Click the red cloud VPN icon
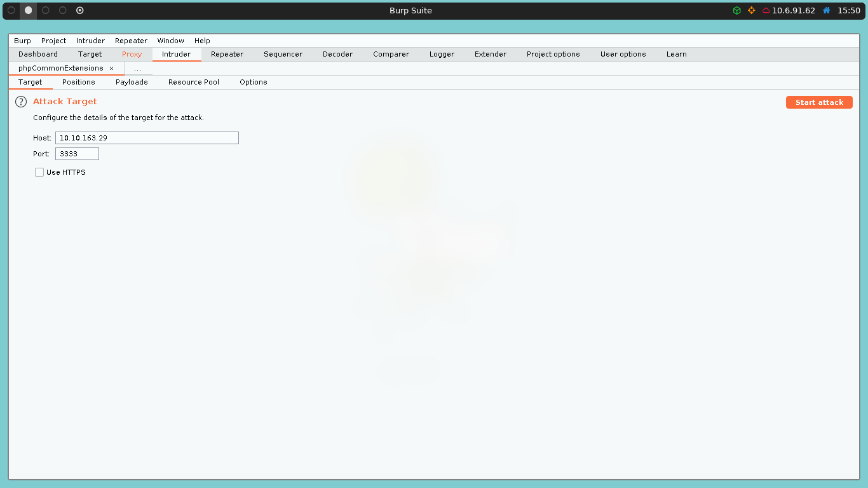Image resolution: width=868 pixels, height=488 pixels. [x=766, y=11]
